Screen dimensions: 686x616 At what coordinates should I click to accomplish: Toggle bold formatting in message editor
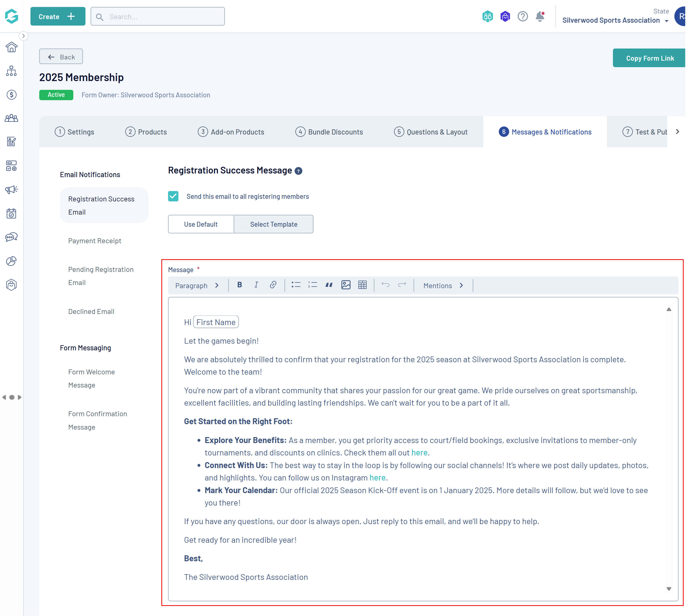(240, 285)
